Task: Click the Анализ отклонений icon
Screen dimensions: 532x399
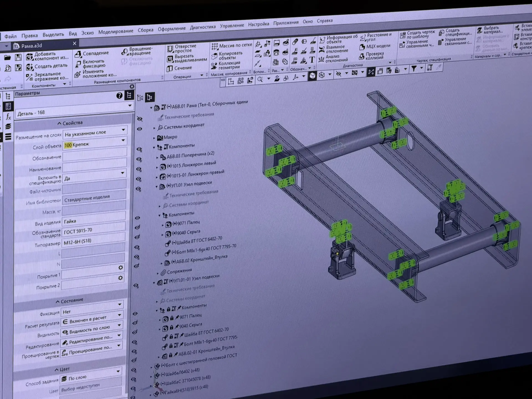Action: [x=321, y=59]
